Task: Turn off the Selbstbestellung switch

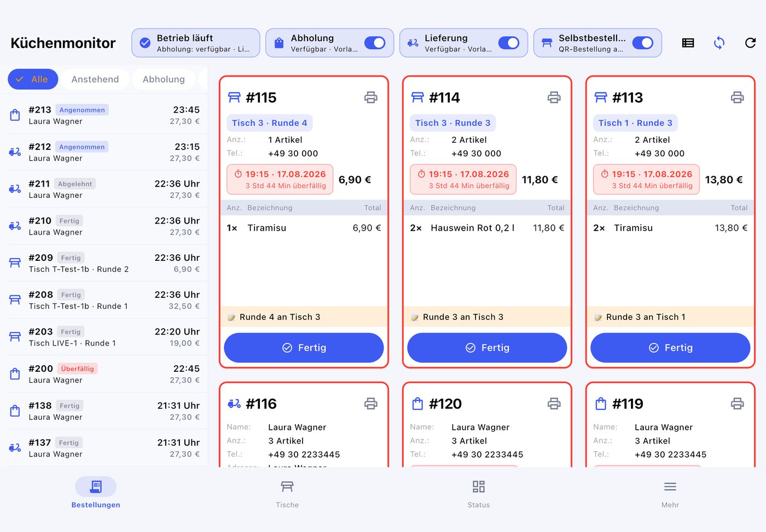Action: click(643, 43)
